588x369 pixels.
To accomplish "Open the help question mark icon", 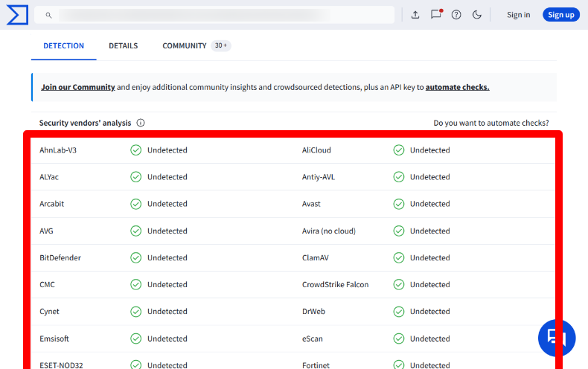I will (456, 15).
